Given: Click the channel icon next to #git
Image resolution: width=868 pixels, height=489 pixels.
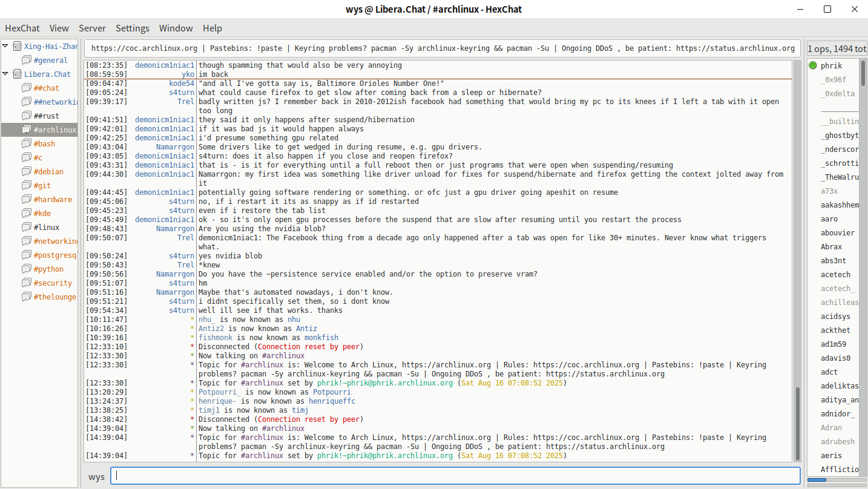Looking at the screenshot, I should (x=27, y=186).
